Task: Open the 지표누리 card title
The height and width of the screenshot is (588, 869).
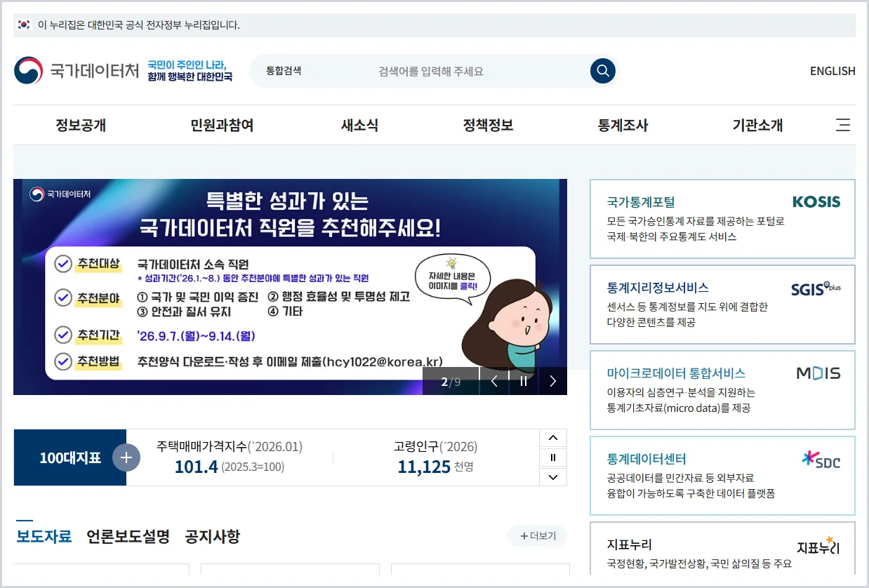Action: [x=630, y=544]
